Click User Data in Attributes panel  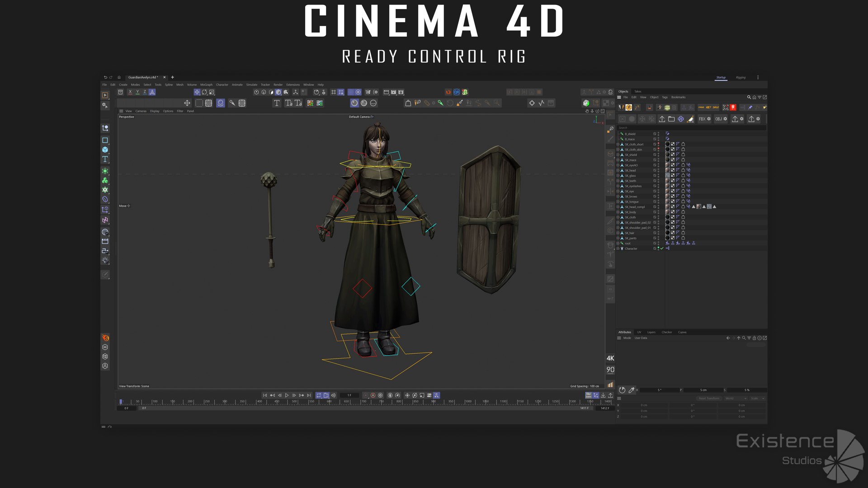coord(641,338)
